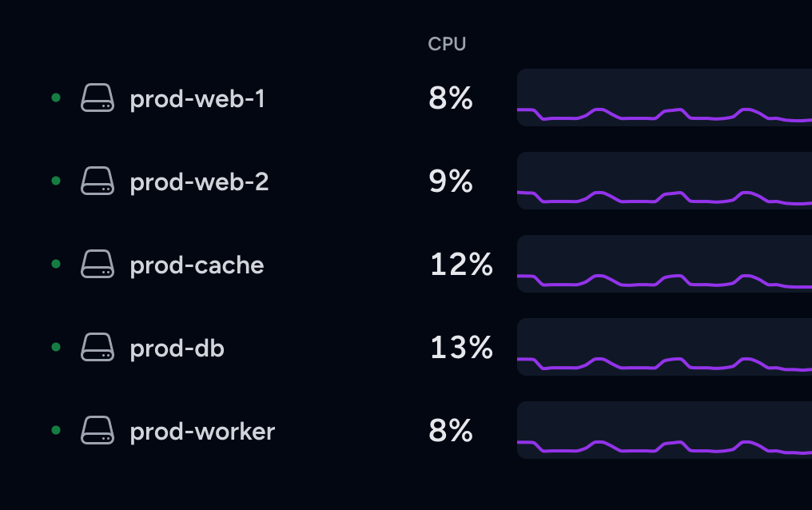Screen dimensions: 812x510
Task: Select the prod-db server name
Action: tap(177, 349)
